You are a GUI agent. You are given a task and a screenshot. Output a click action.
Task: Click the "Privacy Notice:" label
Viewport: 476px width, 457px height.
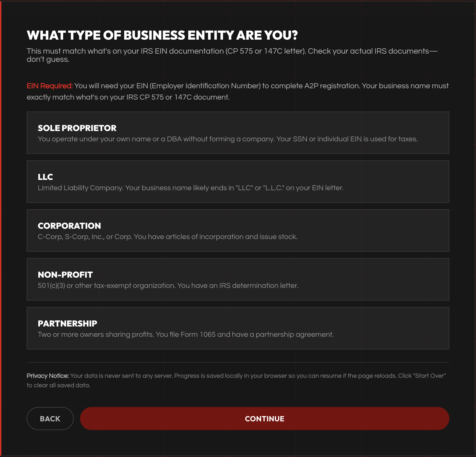tap(48, 376)
